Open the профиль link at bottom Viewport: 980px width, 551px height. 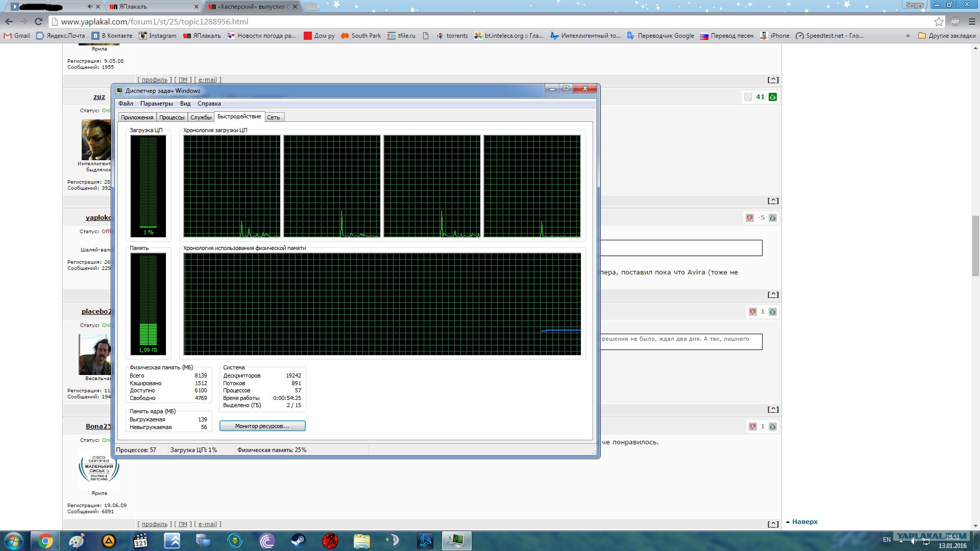pyautogui.click(x=155, y=524)
